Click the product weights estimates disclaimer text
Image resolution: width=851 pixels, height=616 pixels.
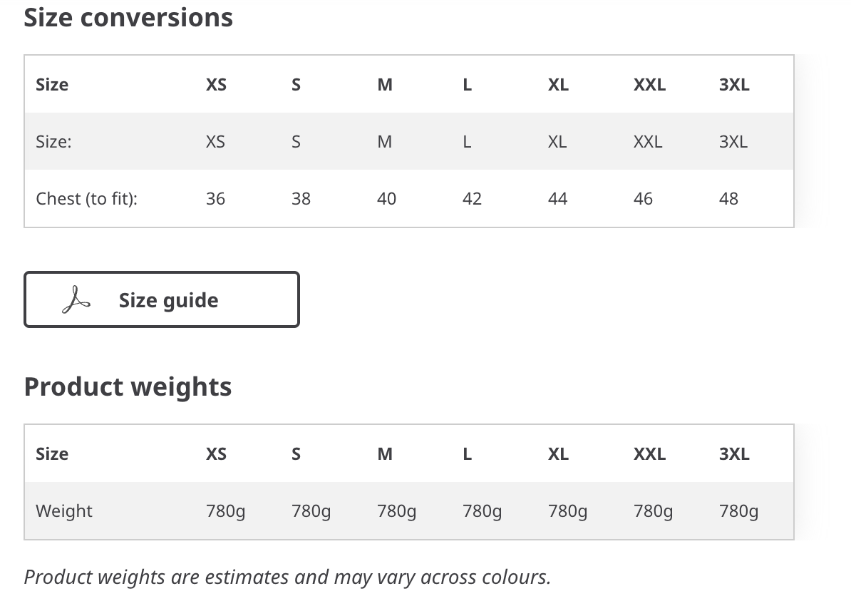point(288,577)
